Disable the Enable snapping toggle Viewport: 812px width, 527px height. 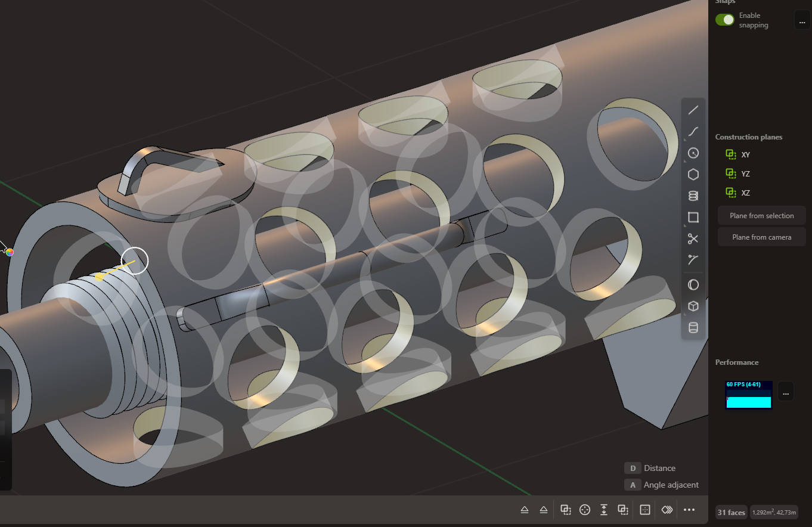[x=725, y=20]
